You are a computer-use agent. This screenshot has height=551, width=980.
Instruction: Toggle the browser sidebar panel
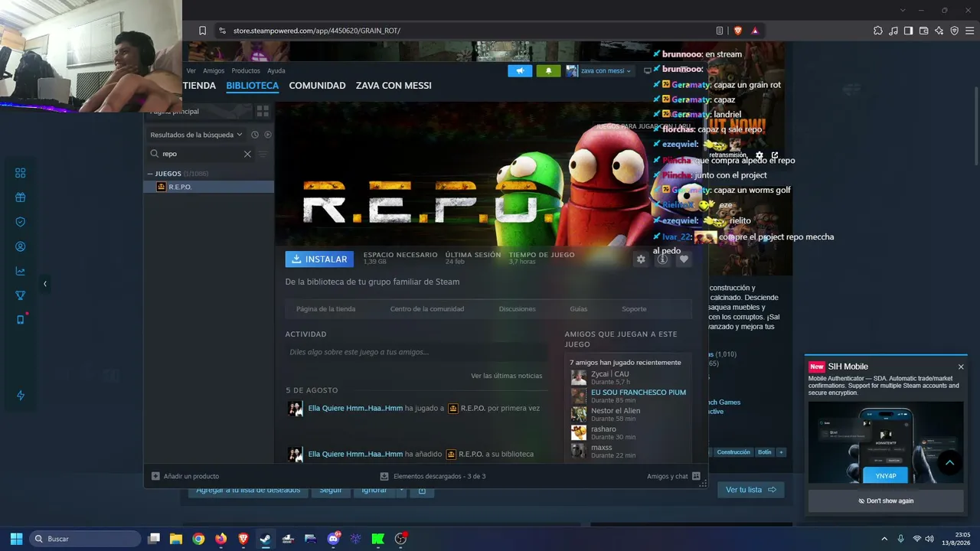point(909,31)
